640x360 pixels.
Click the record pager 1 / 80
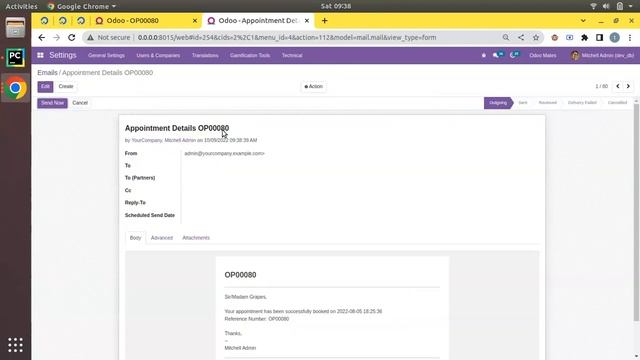point(601,87)
